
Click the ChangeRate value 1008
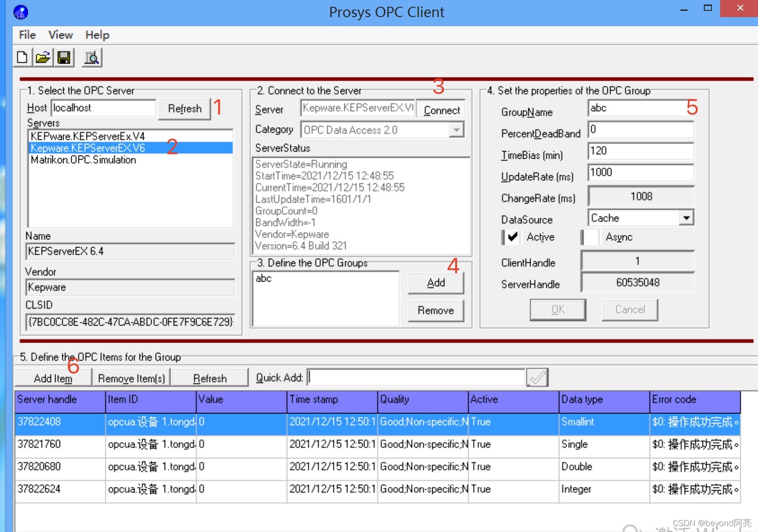click(x=641, y=197)
